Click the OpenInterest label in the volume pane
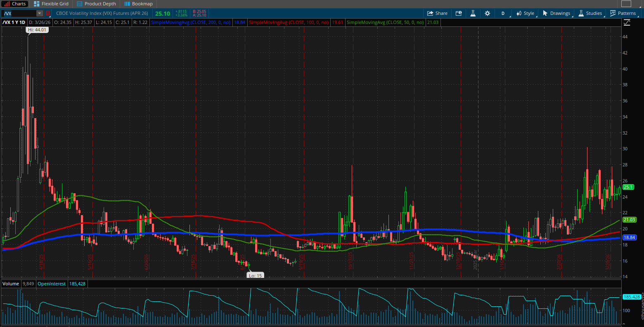This screenshot has height=327, width=644. coord(51,284)
